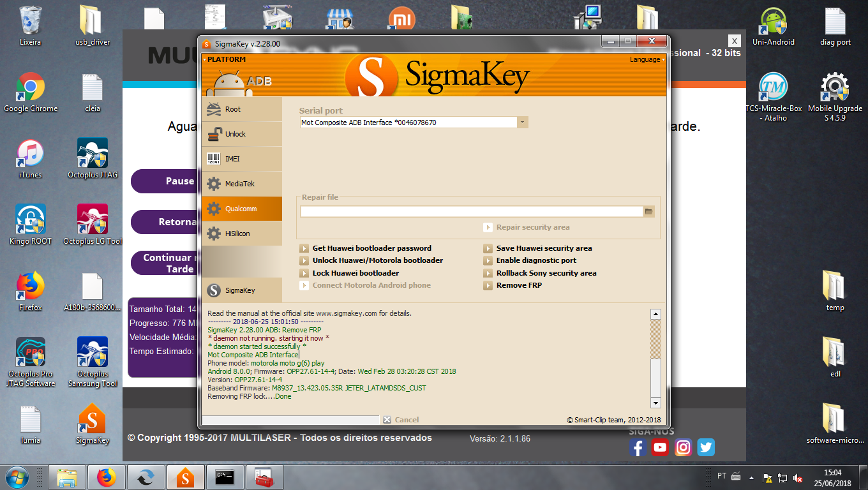
Task: Click the SigmaKey title bar icon
Action: [x=206, y=44]
